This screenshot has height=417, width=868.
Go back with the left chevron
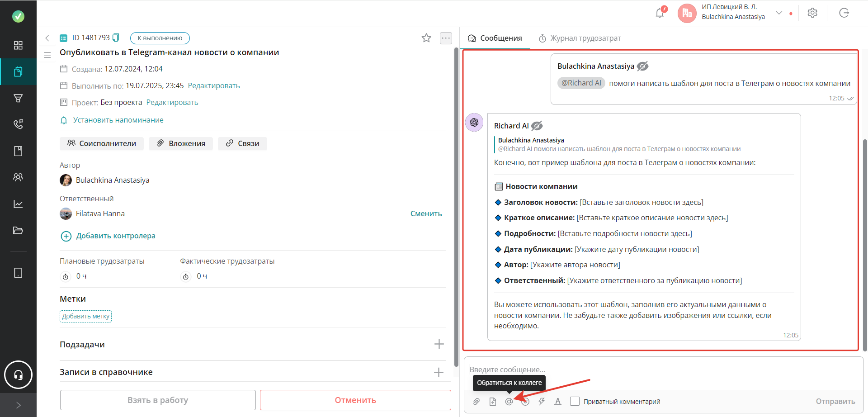(47, 38)
